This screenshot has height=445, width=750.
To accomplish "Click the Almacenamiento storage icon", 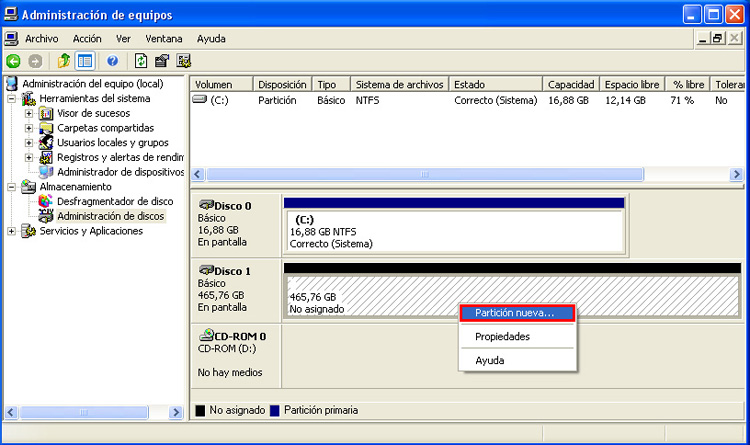I will (x=28, y=187).
